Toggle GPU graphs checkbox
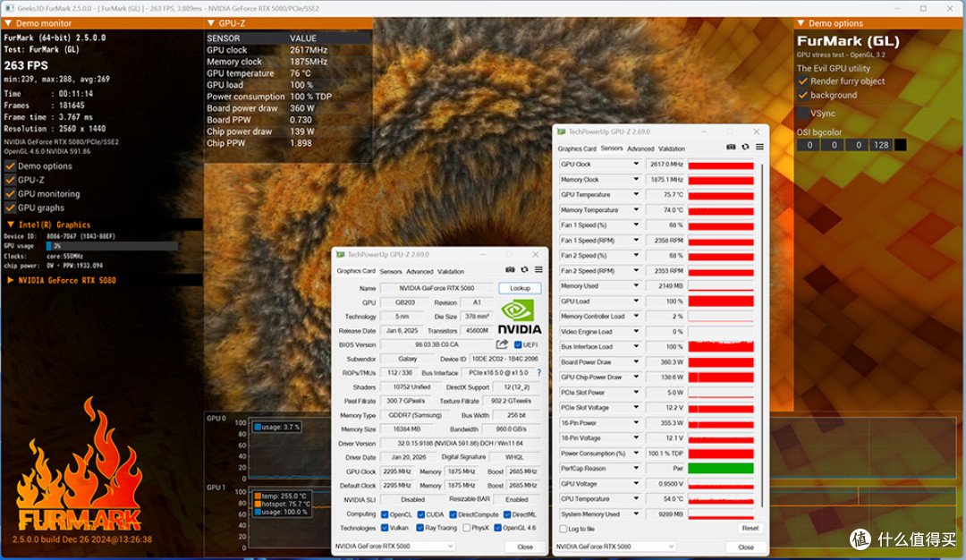Screen dimensions: 966x560 (11, 208)
